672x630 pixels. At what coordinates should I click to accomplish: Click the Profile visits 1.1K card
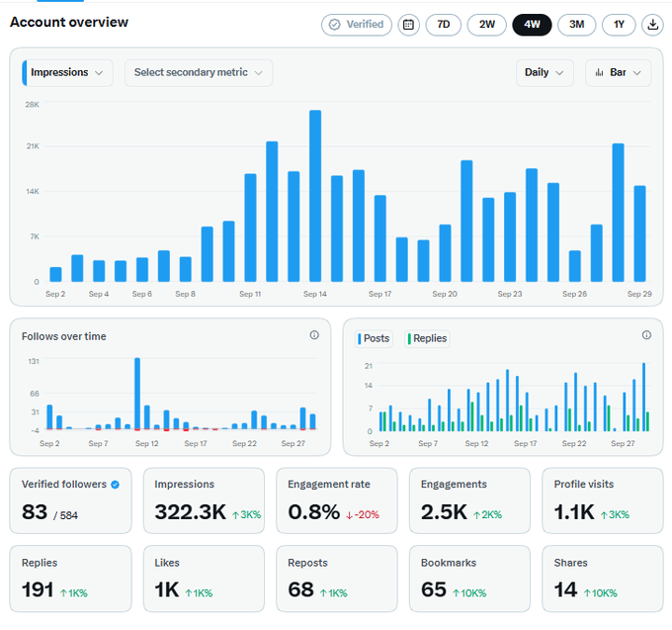(603, 500)
